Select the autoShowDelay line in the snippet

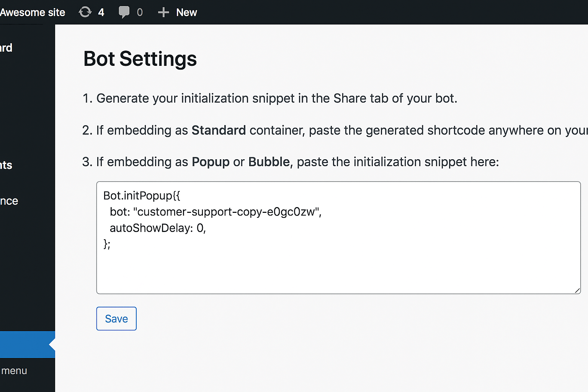[157, 228]
